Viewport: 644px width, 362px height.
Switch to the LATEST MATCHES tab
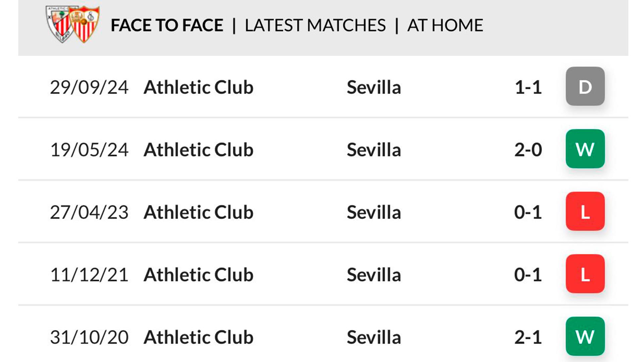[315, 25]
